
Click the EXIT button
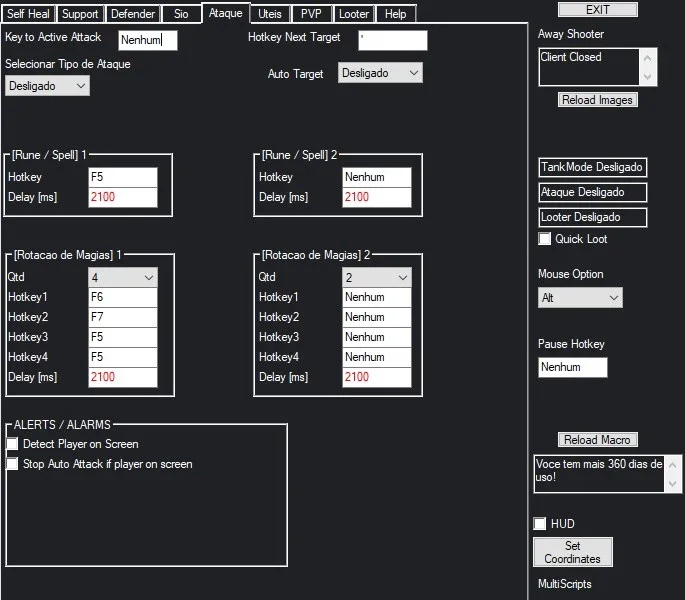coord(598,10)
